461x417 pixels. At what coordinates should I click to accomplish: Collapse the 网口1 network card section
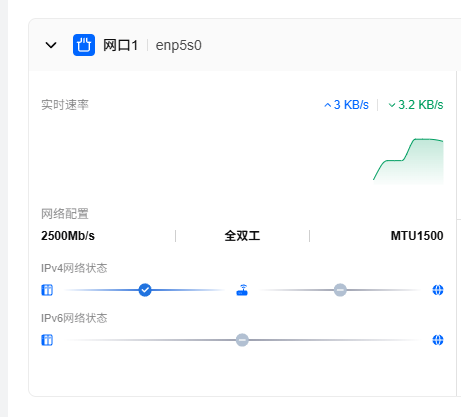click(51, 45)
